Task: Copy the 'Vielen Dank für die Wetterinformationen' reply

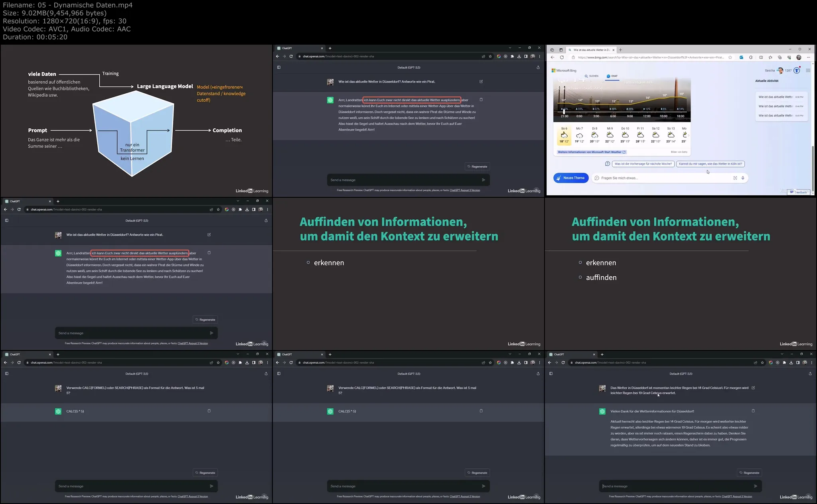Action: 753,411
